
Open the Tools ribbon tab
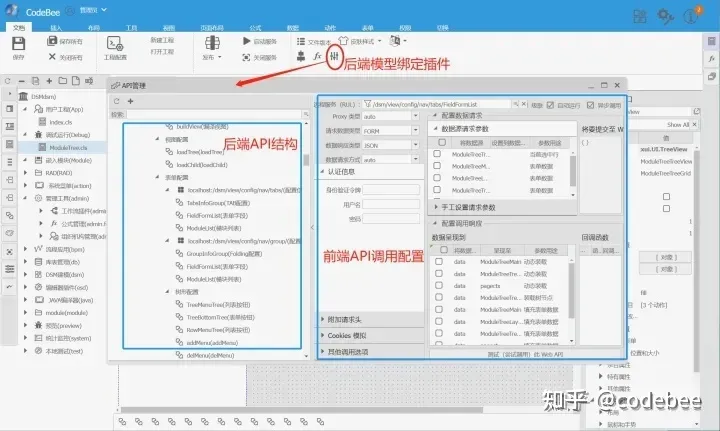pos(131,28)
